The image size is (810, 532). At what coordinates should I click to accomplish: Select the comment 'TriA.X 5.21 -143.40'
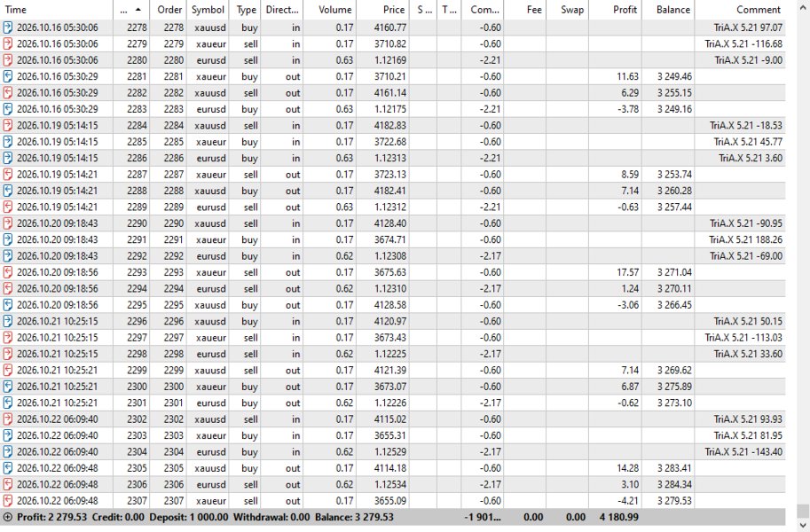pyautogui.click(x=743, y=452)
